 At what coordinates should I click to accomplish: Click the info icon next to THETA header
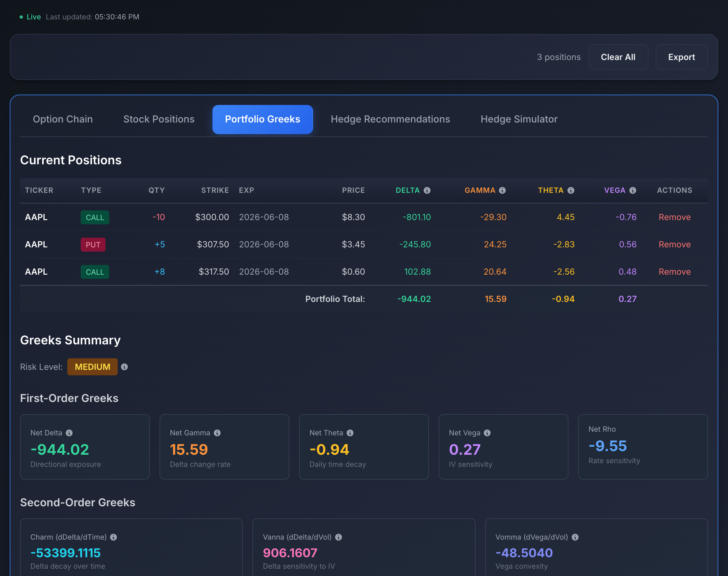click(x=571, y=190)
